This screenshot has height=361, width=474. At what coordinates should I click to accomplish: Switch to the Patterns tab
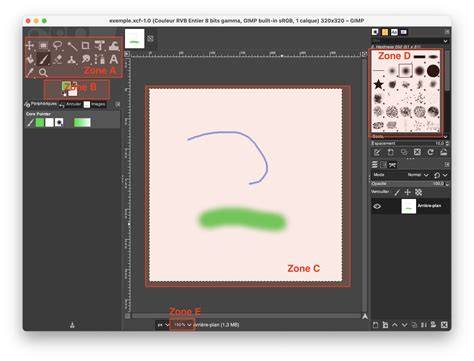[385, 32]
